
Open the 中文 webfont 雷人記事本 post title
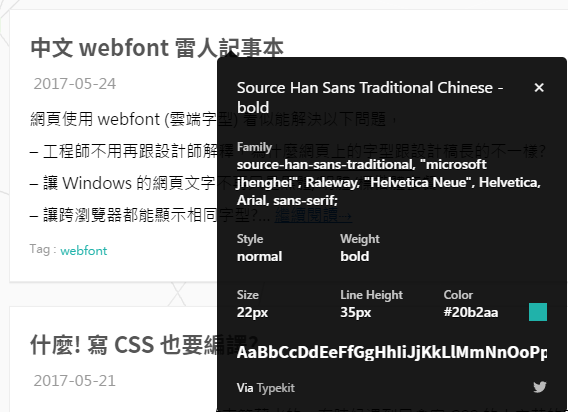tap(157, 48)
